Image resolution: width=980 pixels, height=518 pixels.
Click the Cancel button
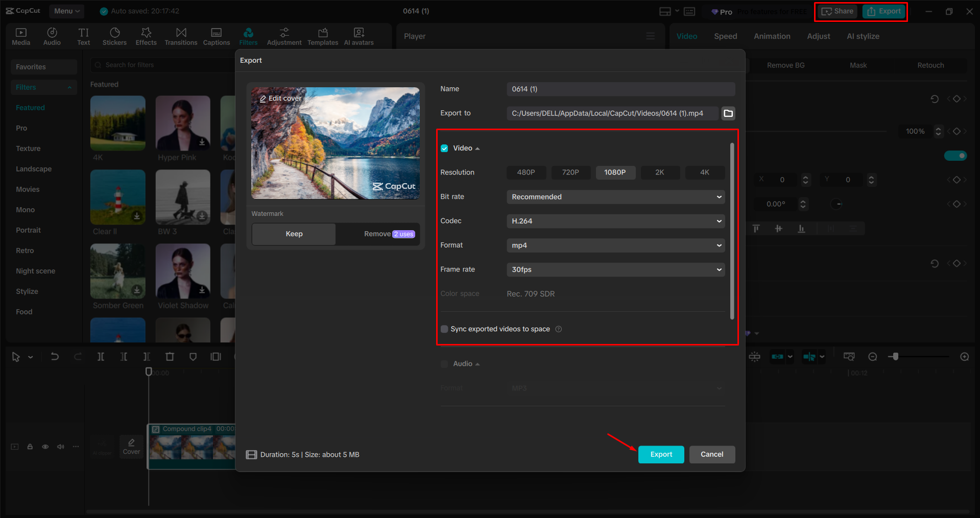click(712, 454)
